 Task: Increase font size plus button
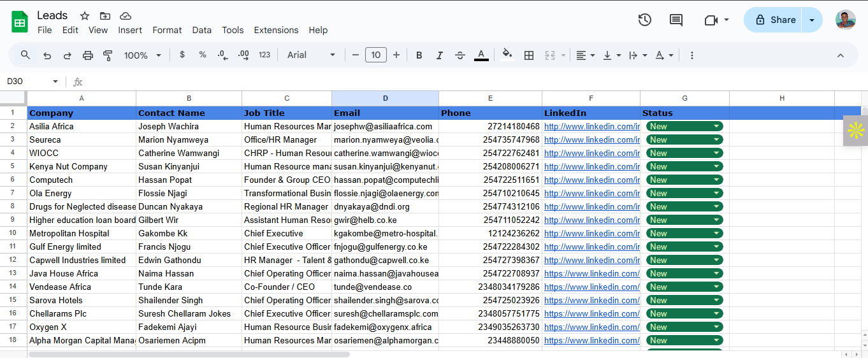point(396,55)
